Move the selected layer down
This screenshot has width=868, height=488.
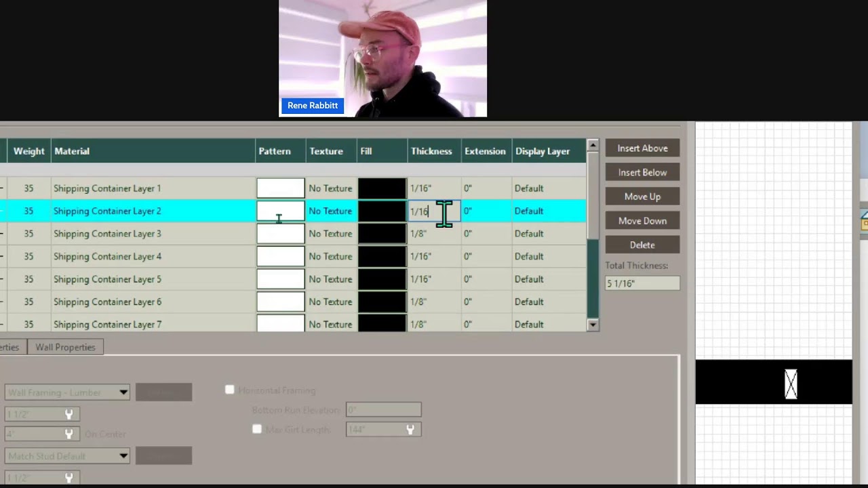pos(642,221)
